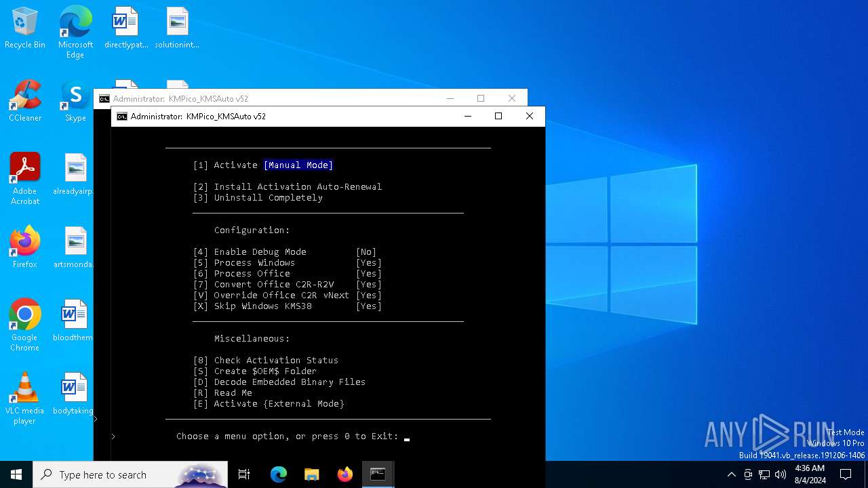Launch Edge from the taskbar
The image size is (868, 488).
pos(279,474)
